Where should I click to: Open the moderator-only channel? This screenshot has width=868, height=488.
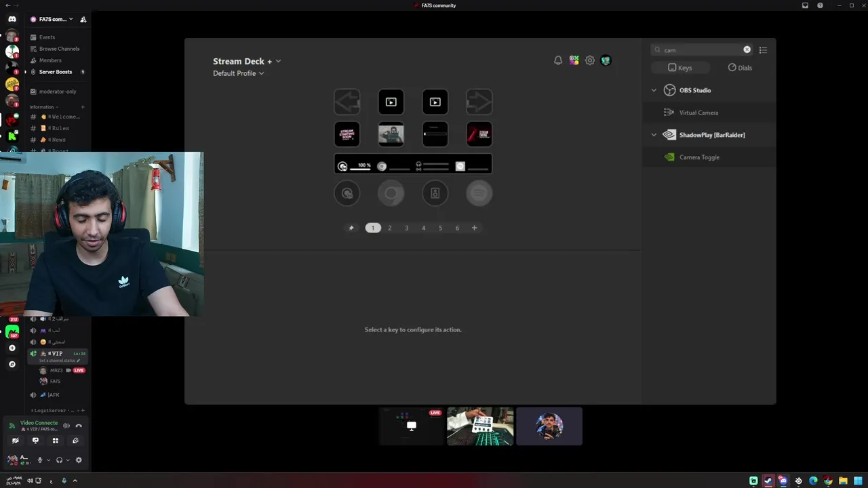pyautogui.click(x=57, y=91)
